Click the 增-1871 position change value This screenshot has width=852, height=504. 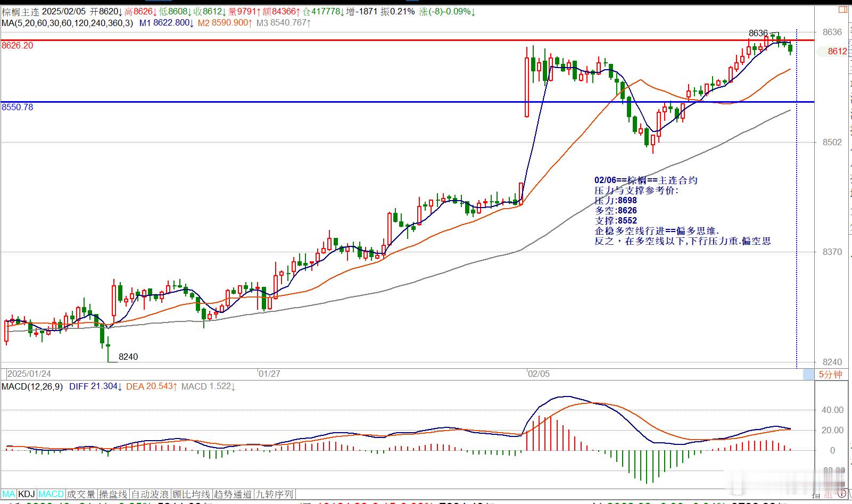[362, 11]
